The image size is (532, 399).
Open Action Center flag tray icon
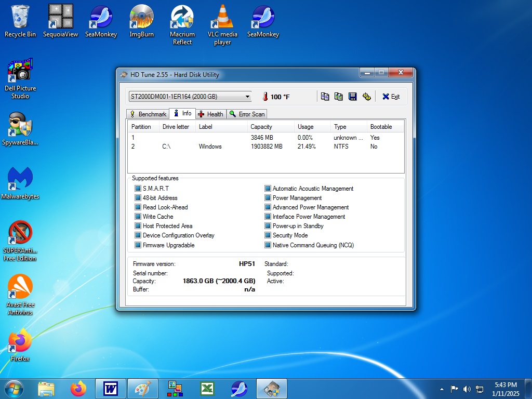[454, 389]
